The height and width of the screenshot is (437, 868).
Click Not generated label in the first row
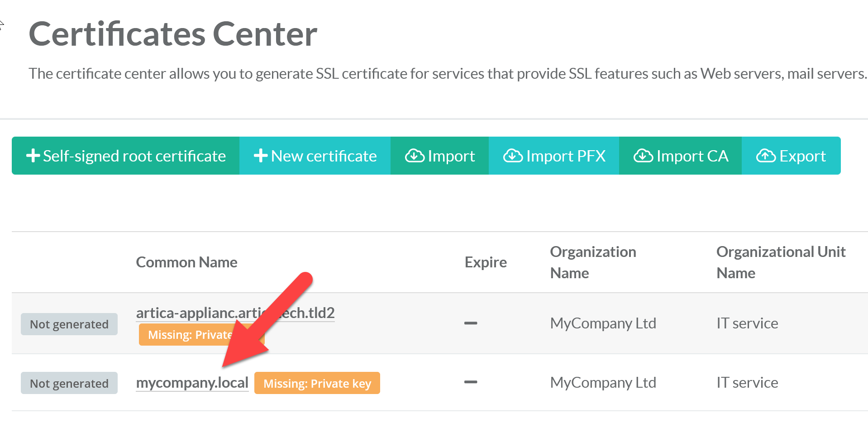[x=69, y=324]
